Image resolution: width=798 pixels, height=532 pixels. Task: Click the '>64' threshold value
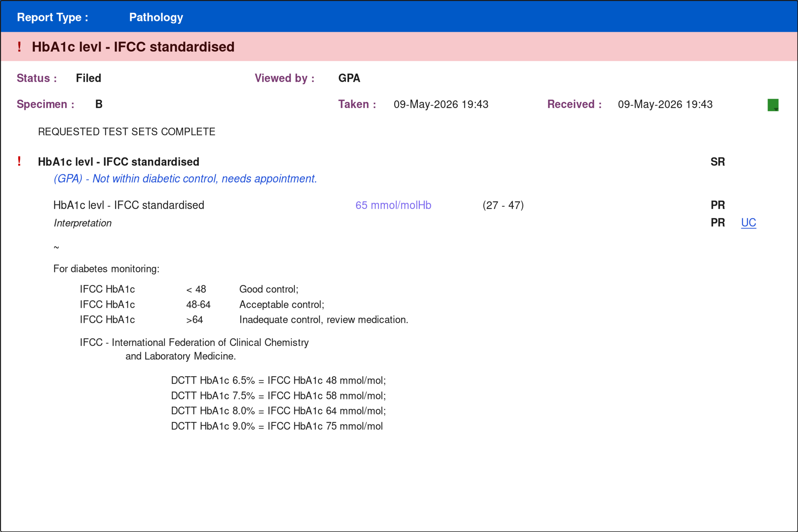pyautogui.click(x=195, y=320)
